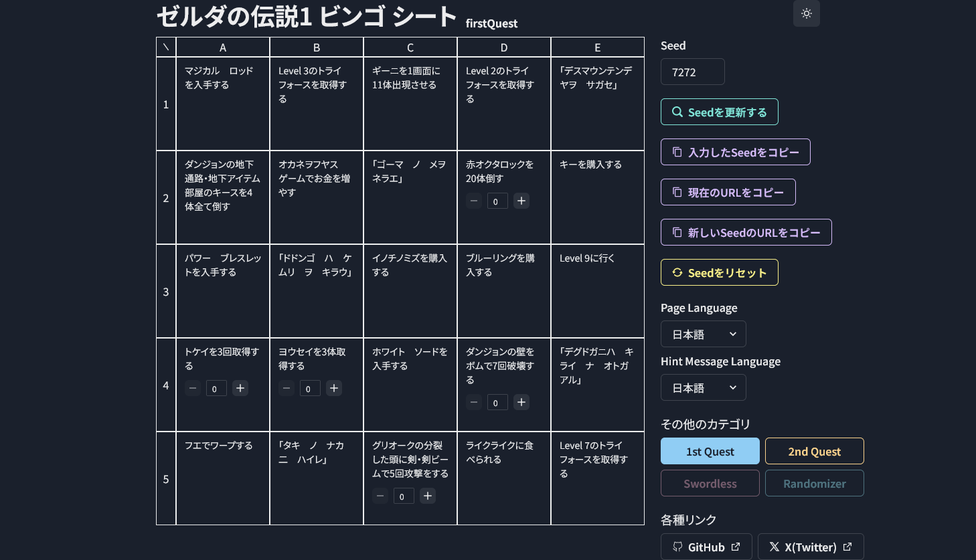Viewport: 976px width, 560px height.
Task: Click the Seedを更新する button
Action: coord(720,112)
